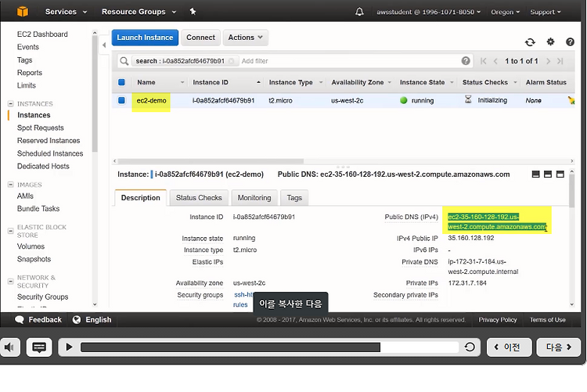Switch to the Tags tab

tap(294, 198)
